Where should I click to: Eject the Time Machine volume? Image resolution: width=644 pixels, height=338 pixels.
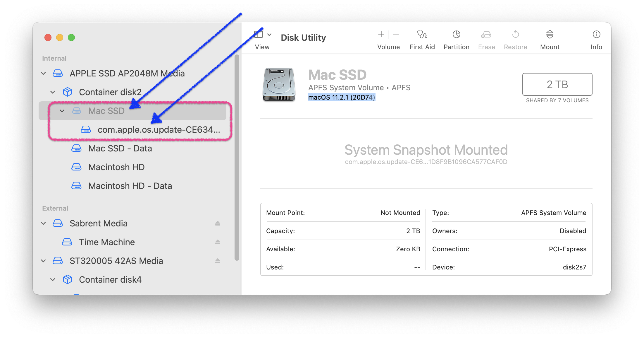(x=217, y=242)
